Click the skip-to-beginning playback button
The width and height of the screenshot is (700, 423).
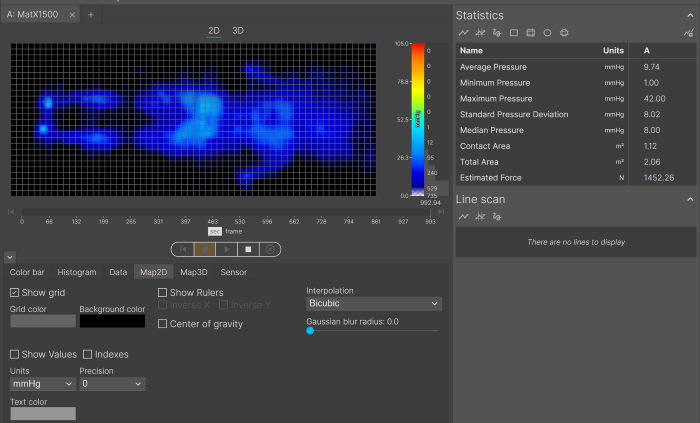tap(183, 249)
